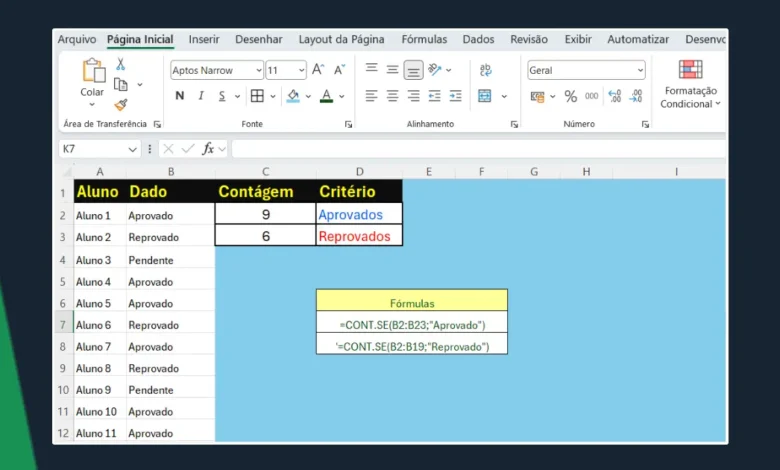Expand Colar paste options arrow
The height and width of the screenshot is (470, 780).
92,104
